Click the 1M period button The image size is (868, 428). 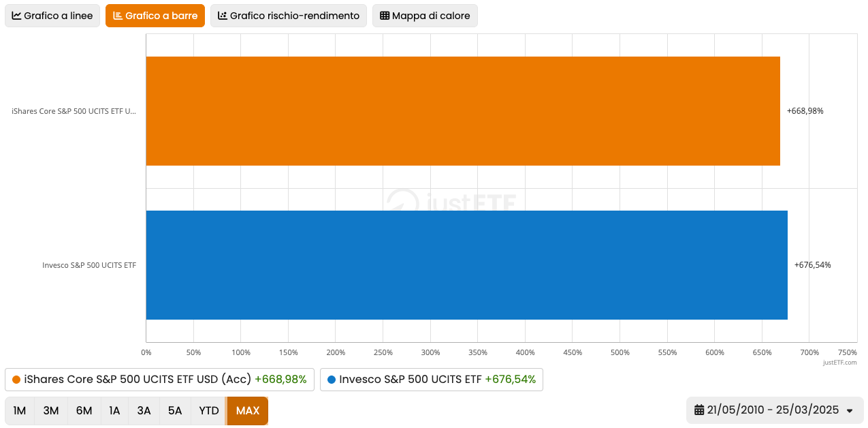(x=19, y=410)
